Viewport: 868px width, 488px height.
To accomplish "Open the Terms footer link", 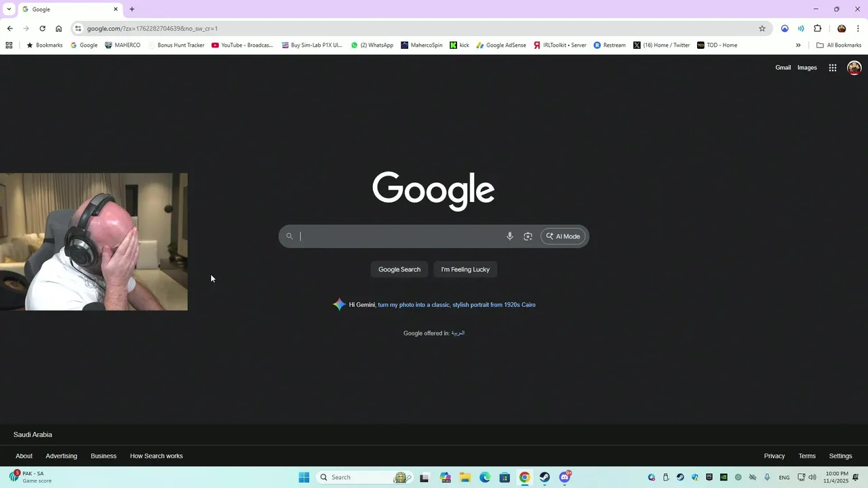I will click(x=807, y=456).
